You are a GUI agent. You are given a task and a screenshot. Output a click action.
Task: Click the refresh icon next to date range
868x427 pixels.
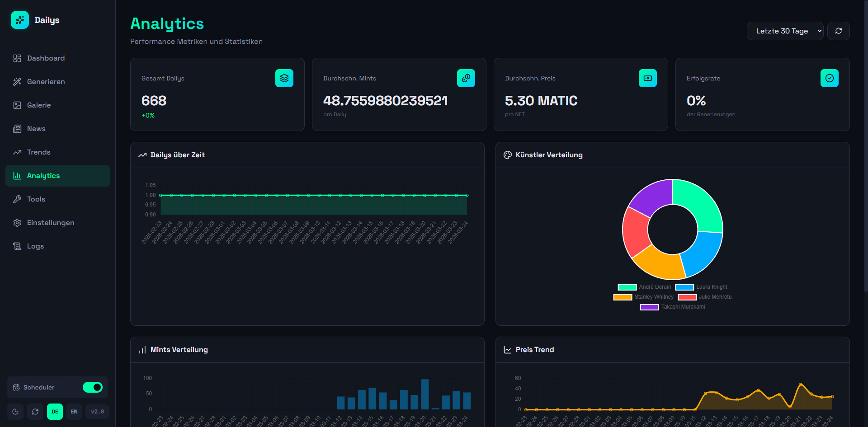[x=838, y=31]
